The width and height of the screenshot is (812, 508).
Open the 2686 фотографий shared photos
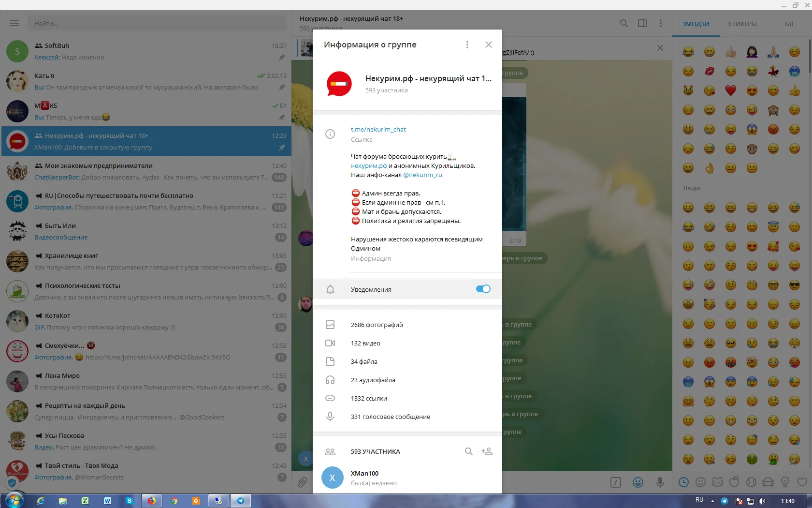(407, 325)
